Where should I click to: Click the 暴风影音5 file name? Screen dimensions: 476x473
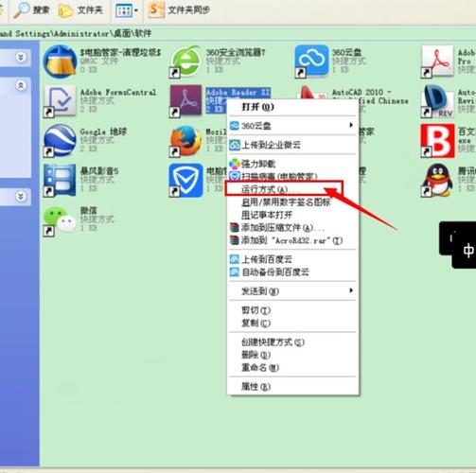coord(99,171)
